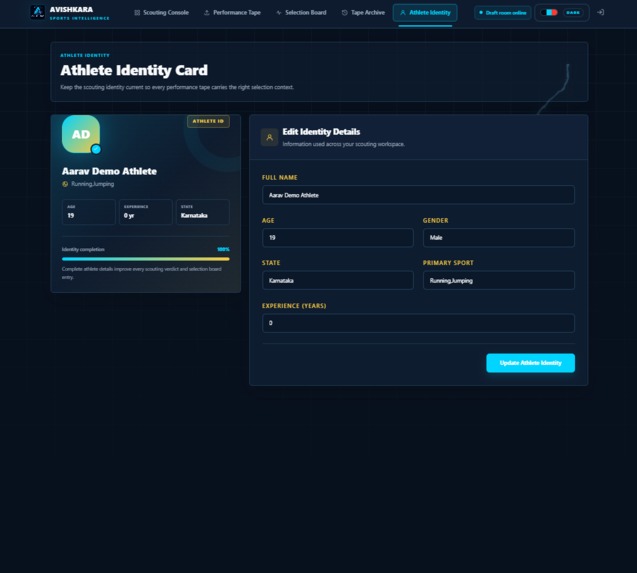Click the Primary Sport field
Viewport: 637px width, 573px height.
point(498,280)
